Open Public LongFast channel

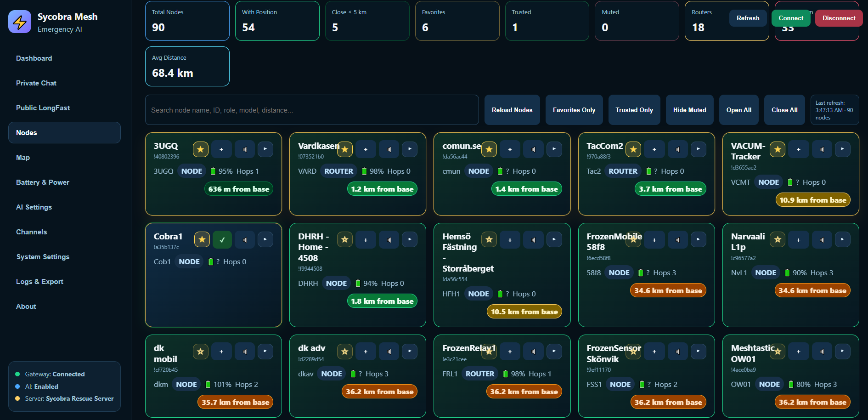click(x=64, y=108)
